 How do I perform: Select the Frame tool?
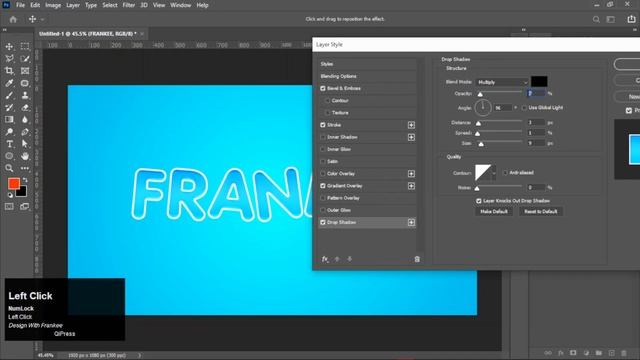pos(25,71)
